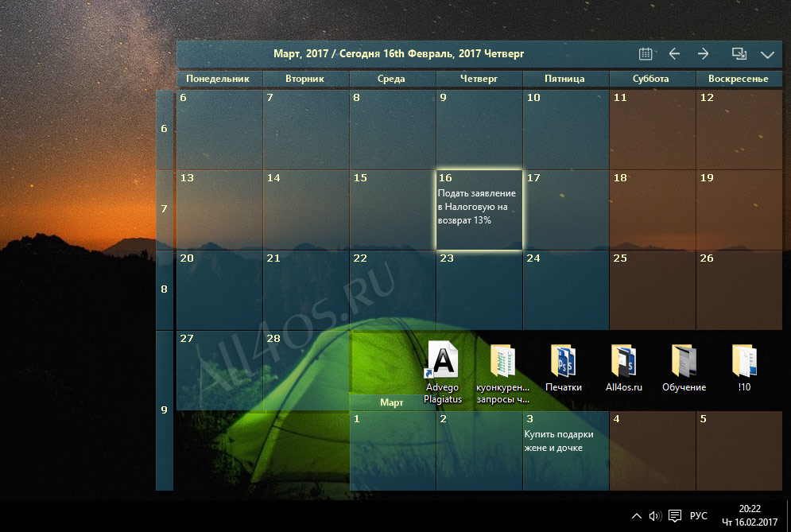Select Sunday the 19th cell
Image resolution: width=791 pixels, height=532 pixels.
pyautogui.click(x=739, y=209)
